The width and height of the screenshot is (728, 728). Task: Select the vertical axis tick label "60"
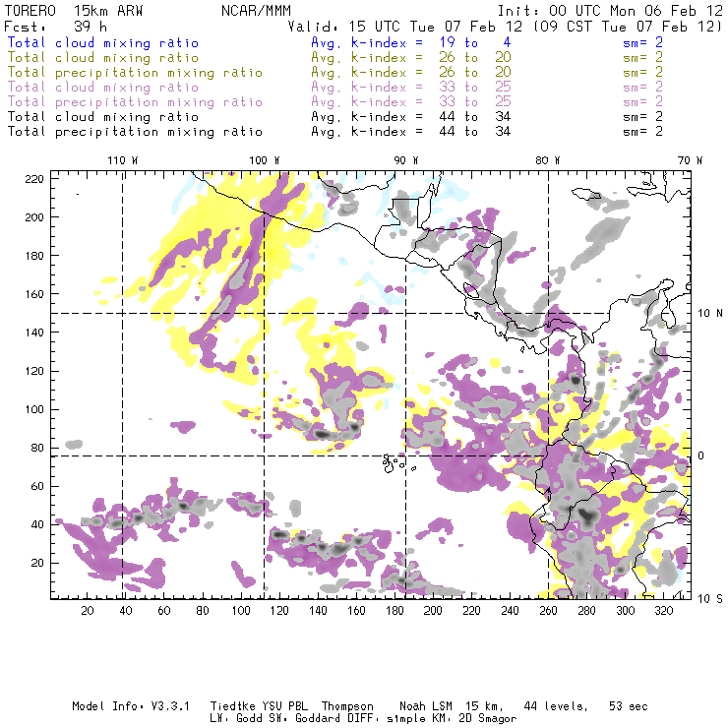tap(37, 486)
